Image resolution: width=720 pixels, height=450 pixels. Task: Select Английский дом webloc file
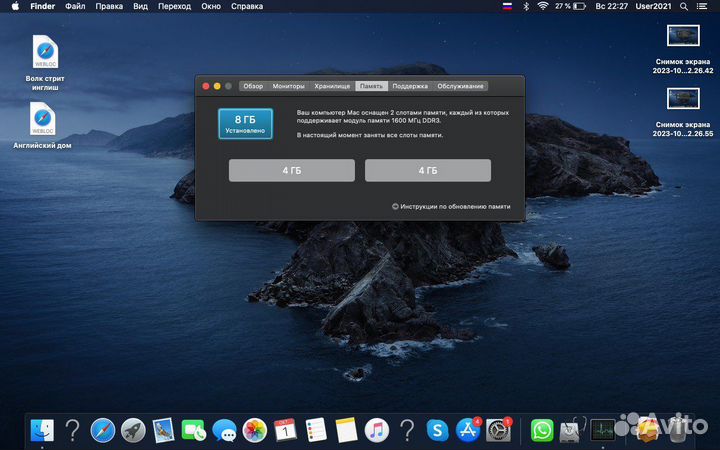(x=42, y=125)
